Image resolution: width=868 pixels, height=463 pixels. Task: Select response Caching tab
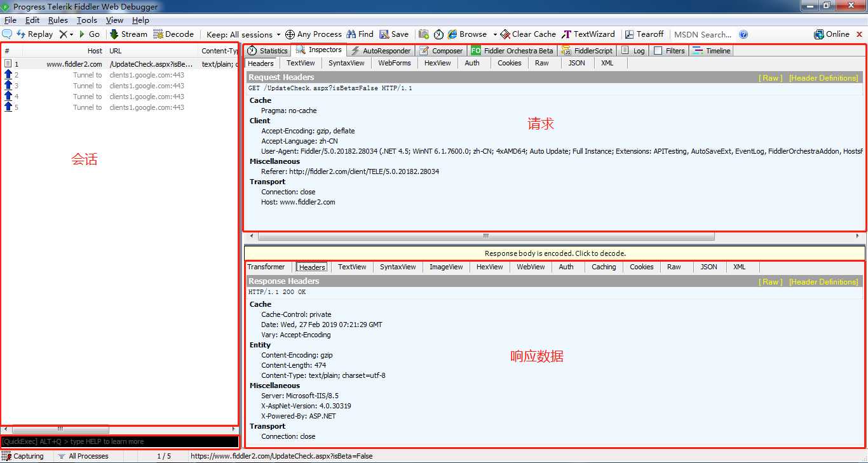click(x=604, y=267)
